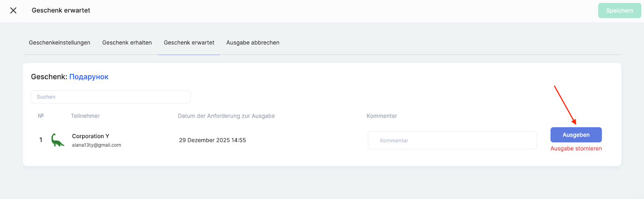This screenshot has width=644, height=199.
Task: Click the № column header
Action: tap(41, 116)
